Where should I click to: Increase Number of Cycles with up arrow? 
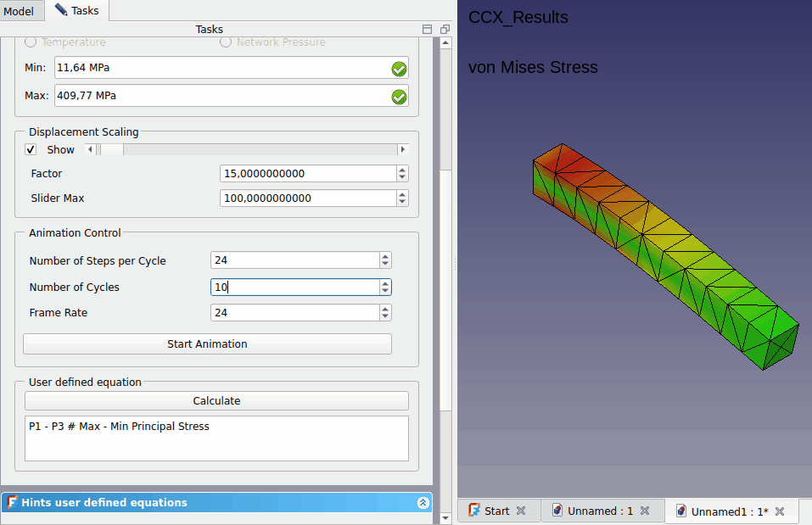coord(385,283)
